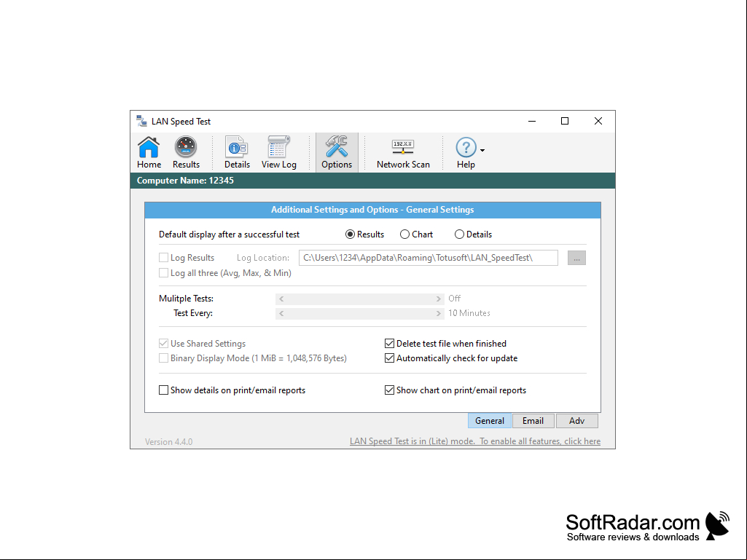Toggle Use Shared Settings checkbox

coord(163,343)
